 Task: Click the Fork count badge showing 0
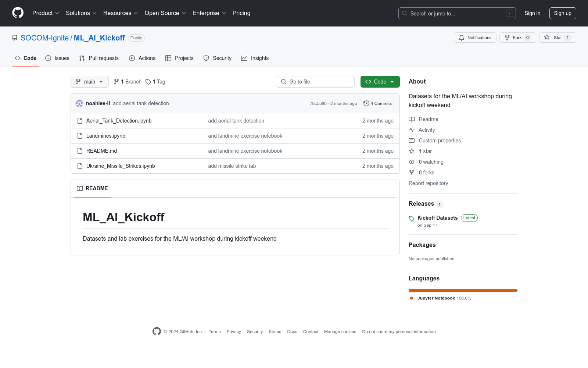(x=527, y=38)
